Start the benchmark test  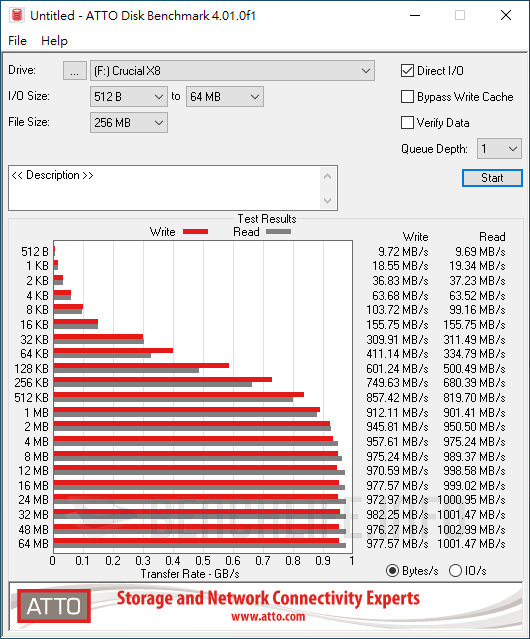pos(492,178)
